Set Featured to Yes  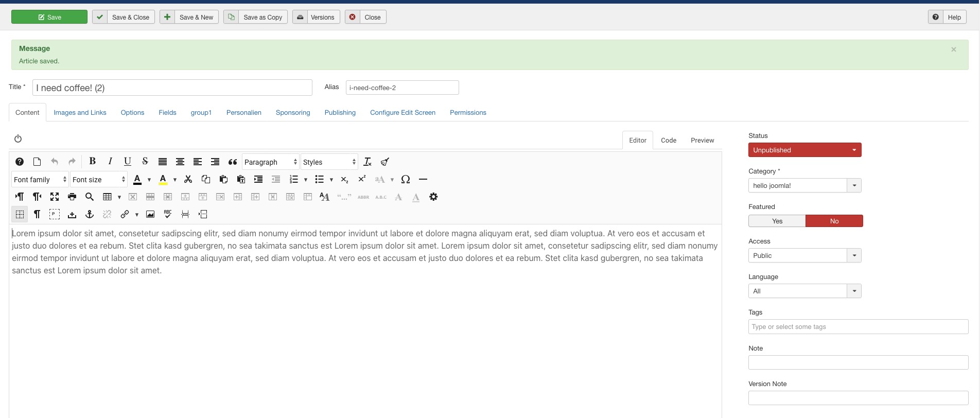pyautogui.click(x=777, y=221)
